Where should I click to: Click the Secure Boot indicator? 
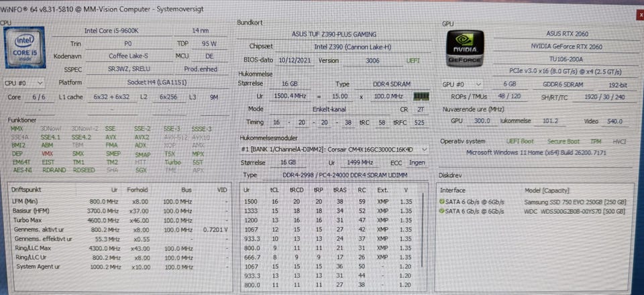(563, 141)
